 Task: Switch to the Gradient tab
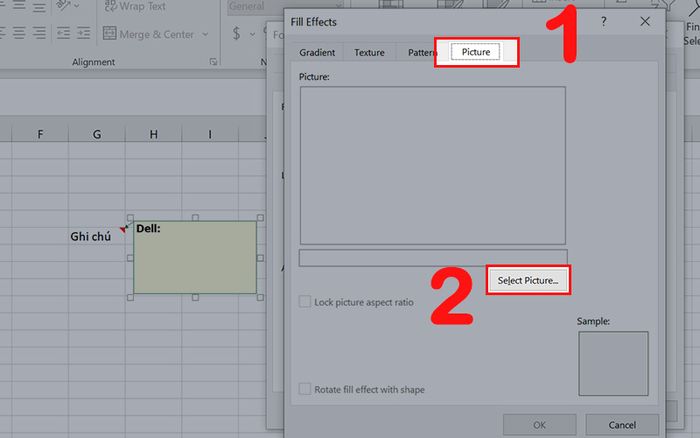[317, 52]
